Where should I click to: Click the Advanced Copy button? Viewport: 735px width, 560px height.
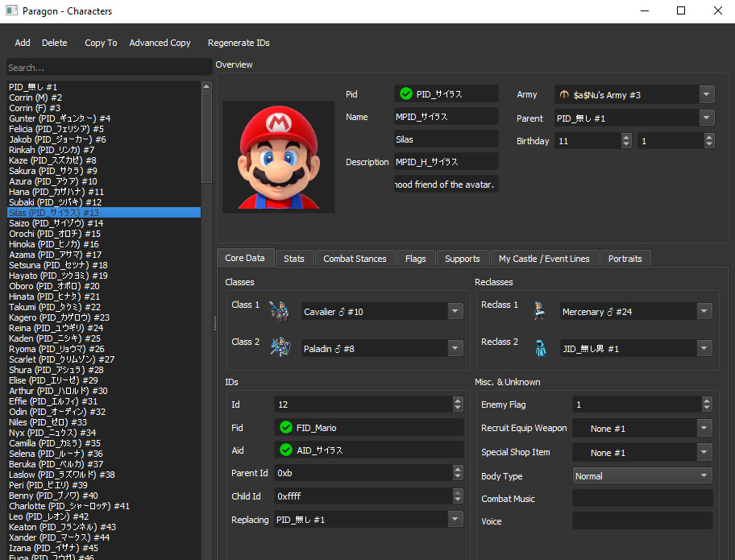[160, 43]
